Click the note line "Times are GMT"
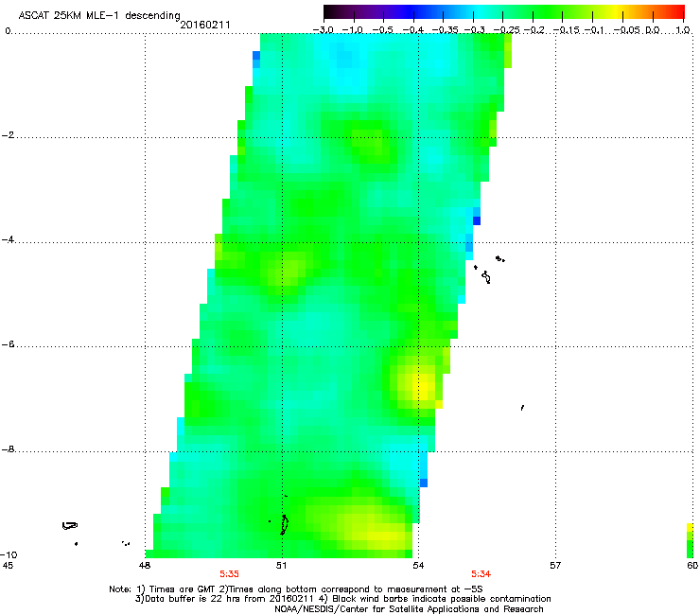 (184, 589)
